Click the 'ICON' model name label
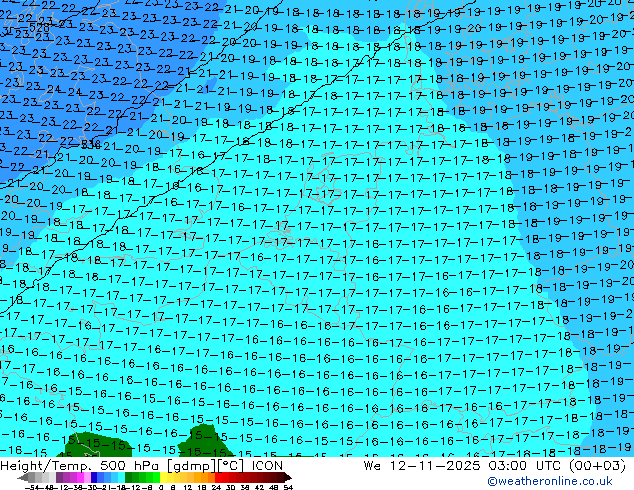This screenshot has width=634, height=490. pos(267,466)
